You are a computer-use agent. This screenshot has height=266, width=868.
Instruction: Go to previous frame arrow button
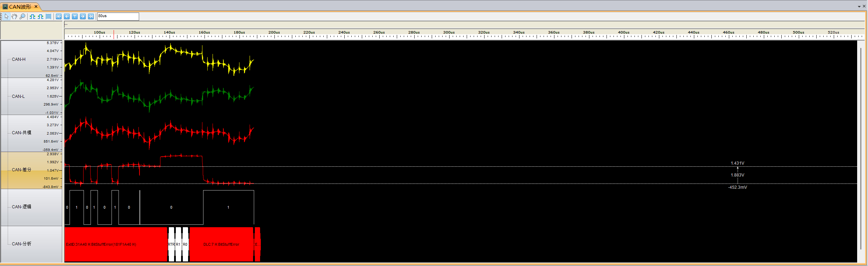tap(67, 16)
